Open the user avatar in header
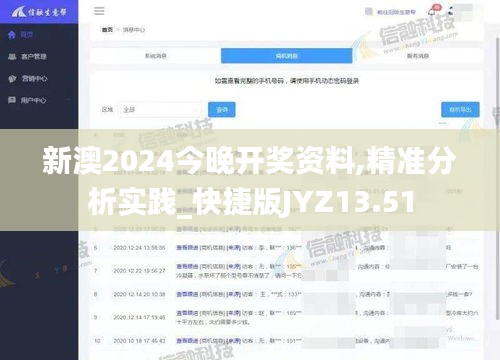The width and height of the screenshot is (500, 360). point(463,12)
